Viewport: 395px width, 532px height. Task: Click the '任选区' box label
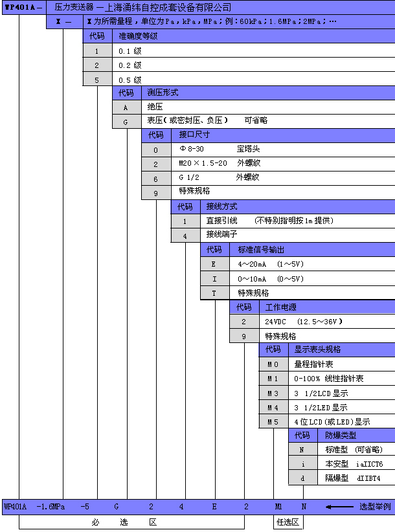click(x=288, y=522)
